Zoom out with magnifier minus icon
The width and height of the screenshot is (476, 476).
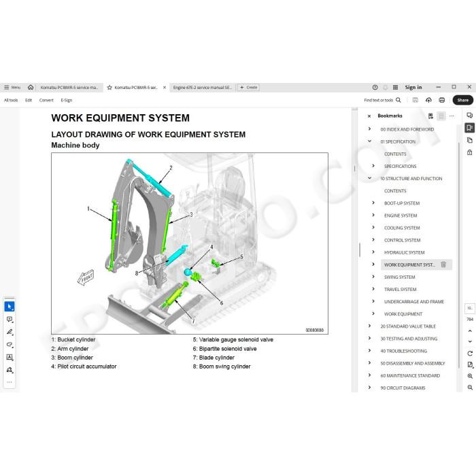tap(470, 388)
